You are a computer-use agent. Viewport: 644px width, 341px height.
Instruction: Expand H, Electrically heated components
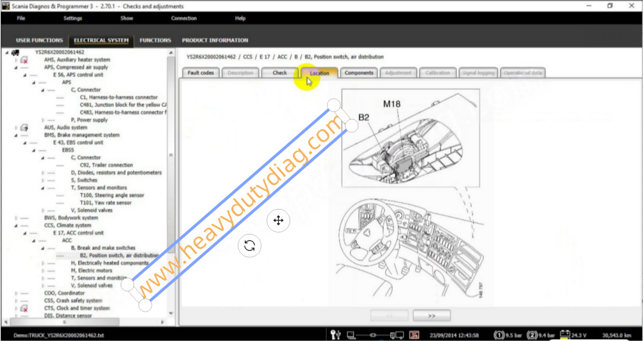click(x=43, y=263)
